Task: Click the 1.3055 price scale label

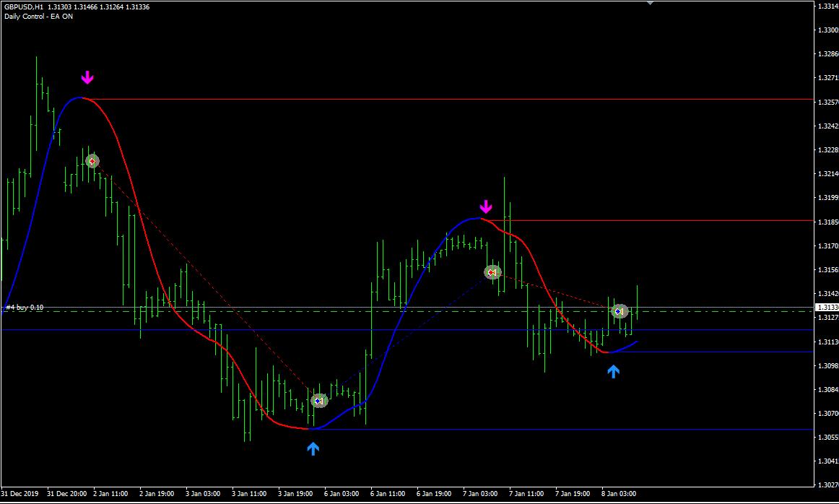Action: [827, 437]
